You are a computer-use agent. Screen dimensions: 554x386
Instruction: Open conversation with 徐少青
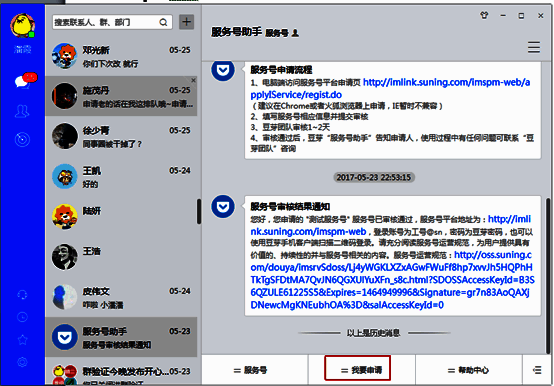pyautogui.click(x=121, y=136)
